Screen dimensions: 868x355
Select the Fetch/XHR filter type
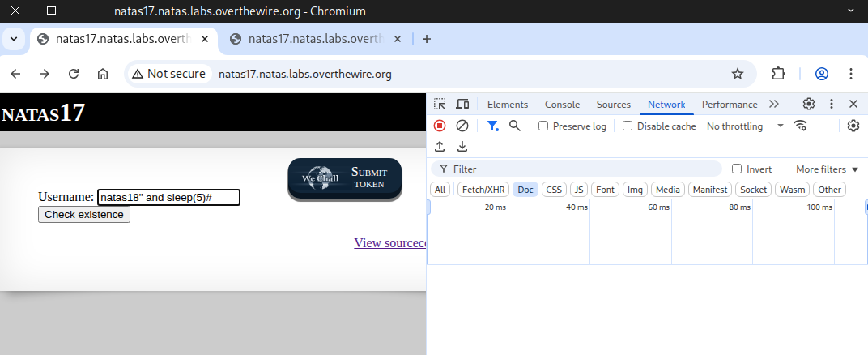point(483,190)
